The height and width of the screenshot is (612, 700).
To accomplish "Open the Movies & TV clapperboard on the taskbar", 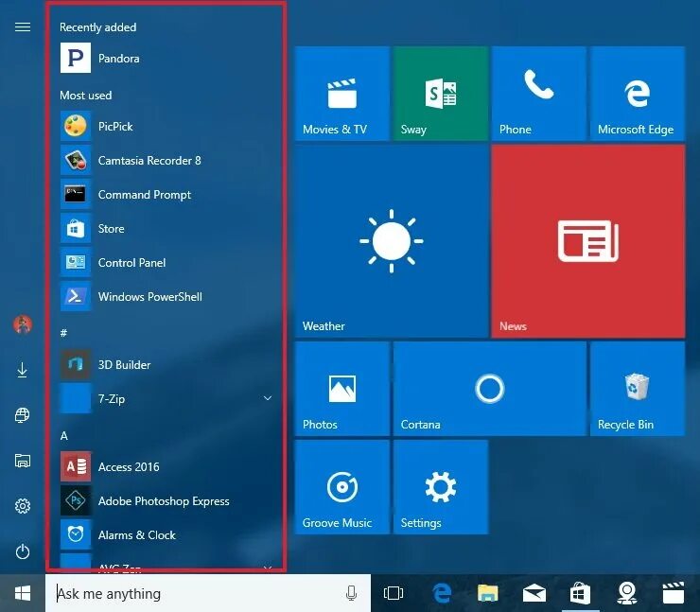I will coord(674,593).
